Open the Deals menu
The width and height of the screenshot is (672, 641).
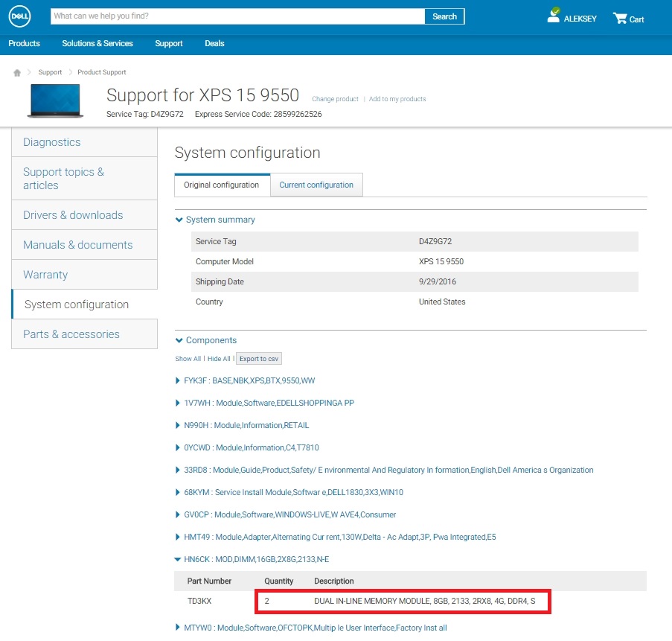click(x=214, y=43)
